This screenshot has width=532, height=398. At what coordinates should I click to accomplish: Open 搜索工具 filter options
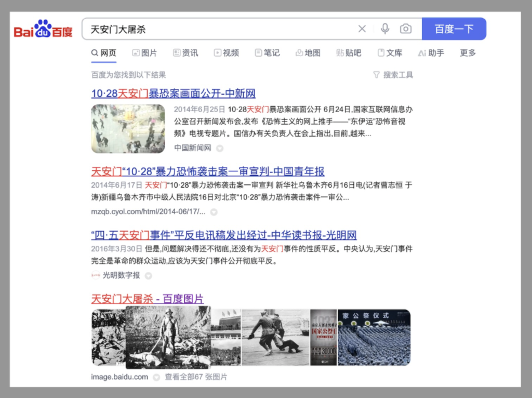393,75
